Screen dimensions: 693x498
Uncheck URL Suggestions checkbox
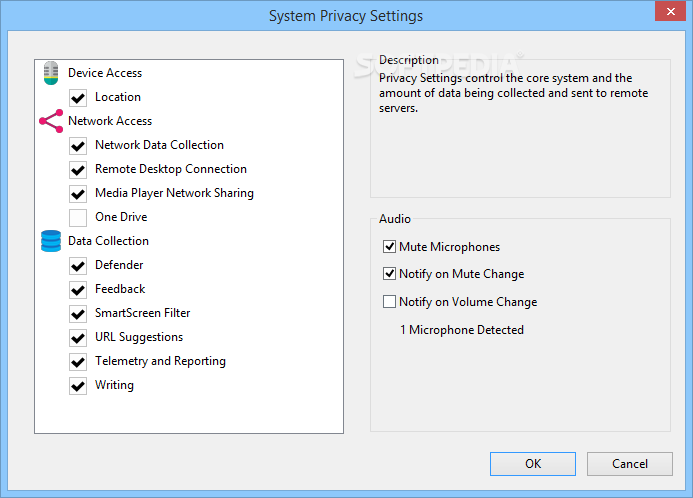[x=78, y=338]
